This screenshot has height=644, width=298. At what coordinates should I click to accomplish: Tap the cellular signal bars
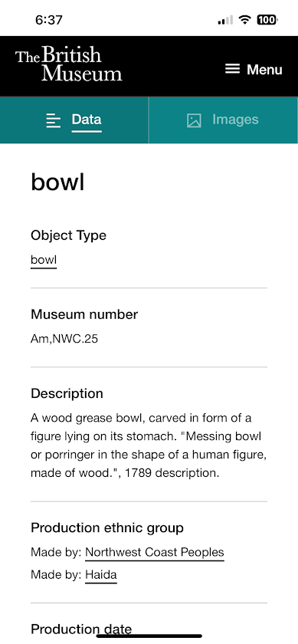pos(225,20)
